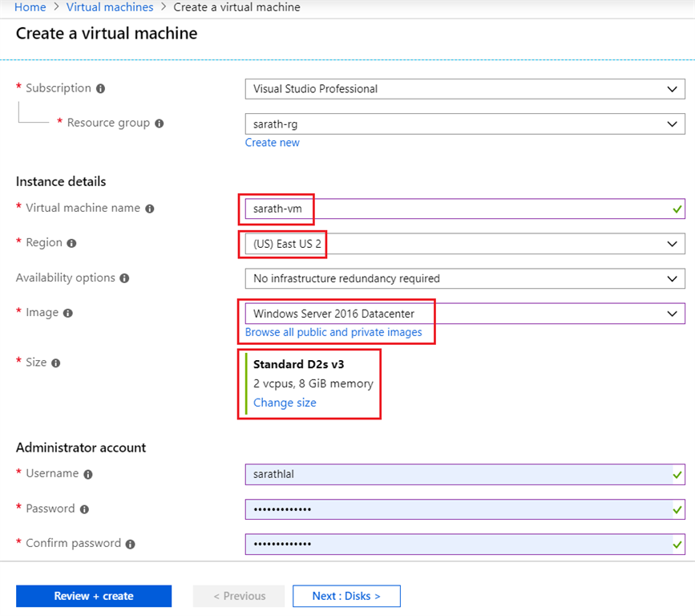
Task: Go to Virtual machines in the breadcrumb
Action: tap(110, 7)
